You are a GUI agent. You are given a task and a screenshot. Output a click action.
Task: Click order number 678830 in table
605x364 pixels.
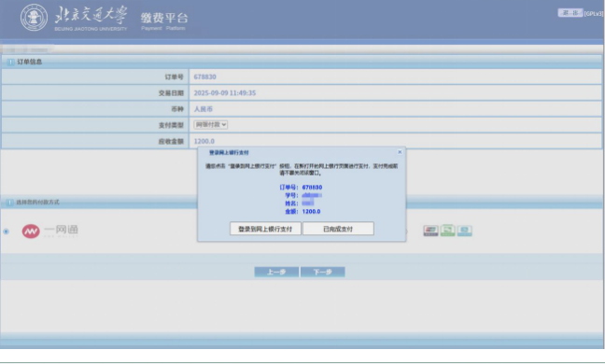(204, 77)
